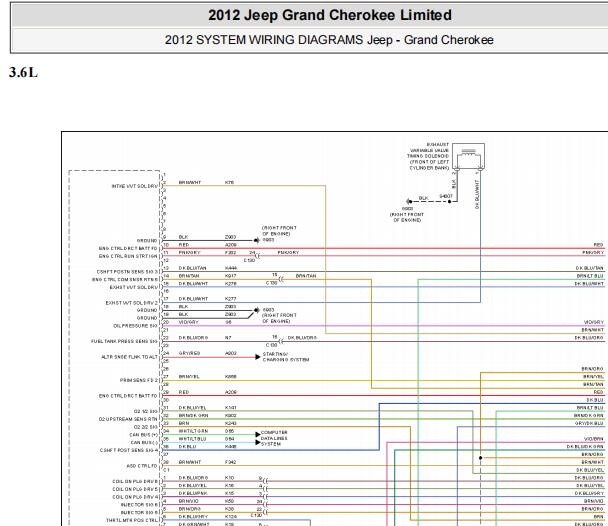Click the 'VIO/GRY' wire color on pin 20
Image resolution: width=608 pixels, height=526 pixels.
pyautogui.click(x=188, y=322)
